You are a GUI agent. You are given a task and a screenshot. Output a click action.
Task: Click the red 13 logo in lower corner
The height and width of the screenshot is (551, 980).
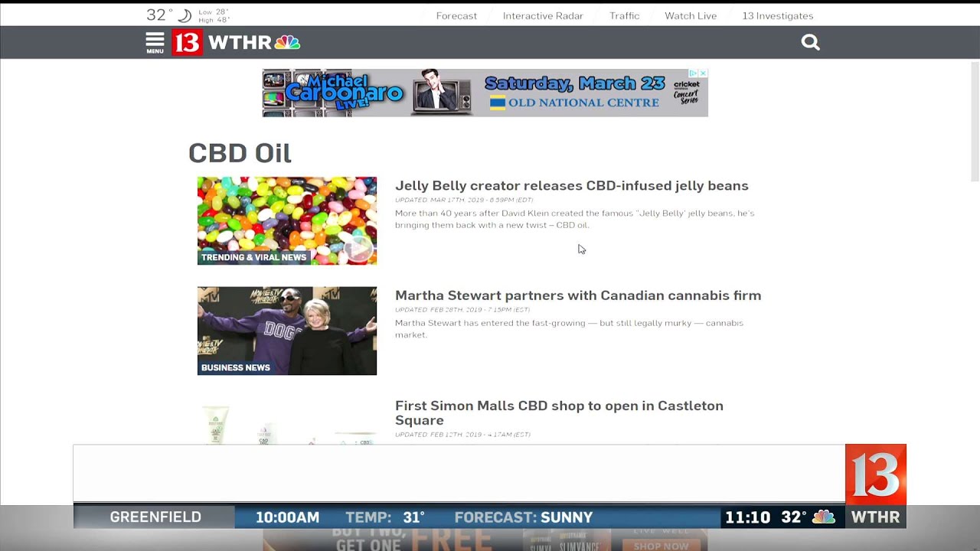pyautogui.click(x=876, y=474)
